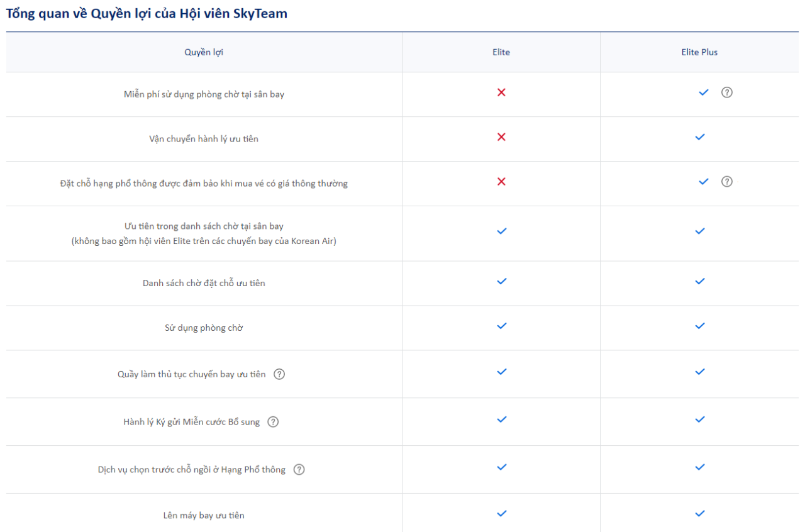Click text Dịch vụ chọn trước chỗ ngồi ở Hạng Phổ thông
Image resolution: width=805 pixels, height=532 pixels.
192,470
